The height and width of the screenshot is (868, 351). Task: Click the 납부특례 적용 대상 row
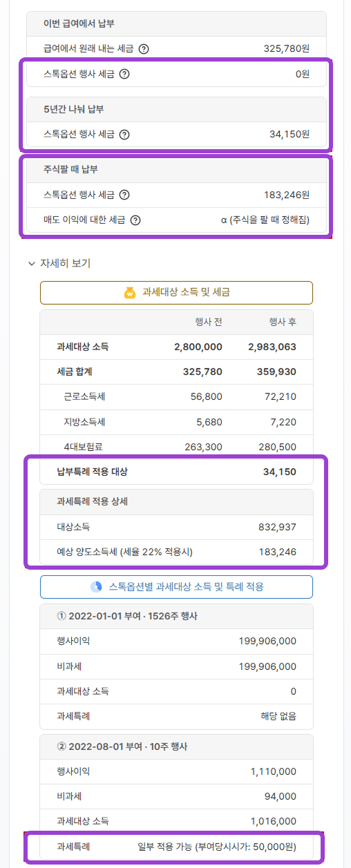coord(176,472)
